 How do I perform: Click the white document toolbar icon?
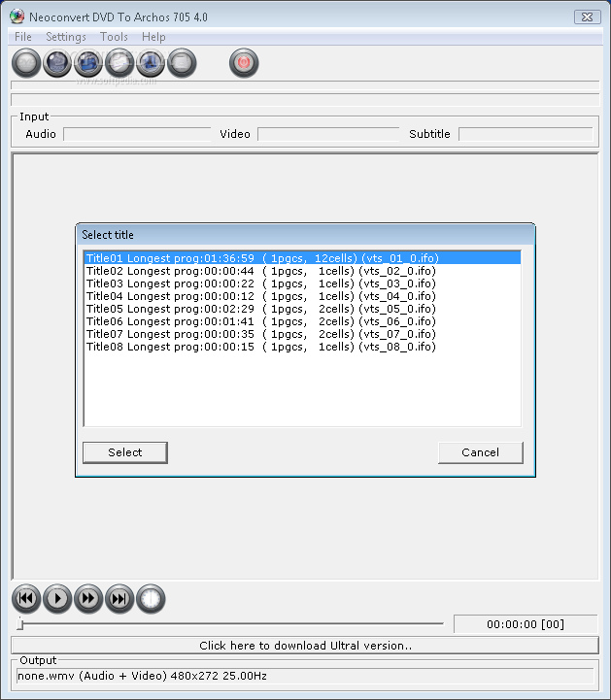pyautogui.click(x=119, y=63)
